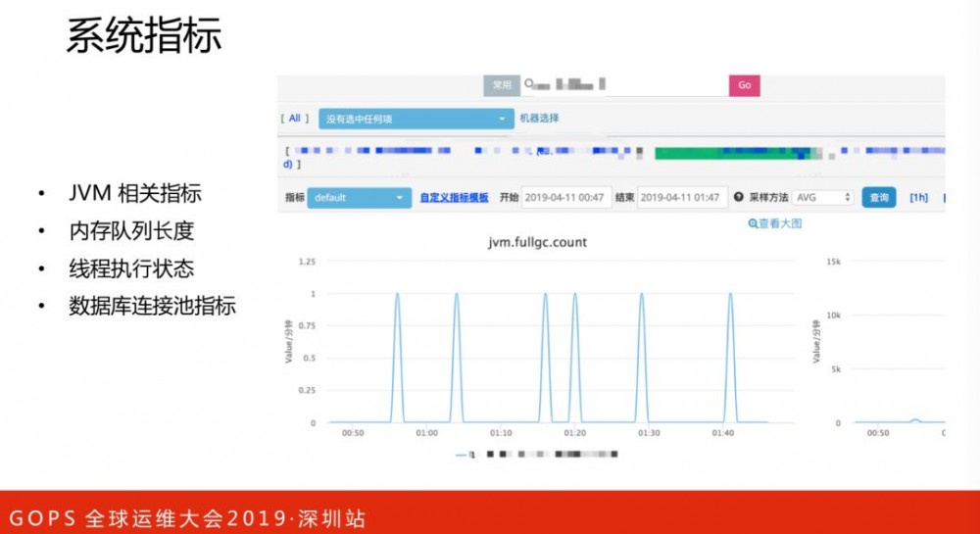Click the 数据库连接池指标 bullet text
The image size is (980, 534).
coord(153,306)
